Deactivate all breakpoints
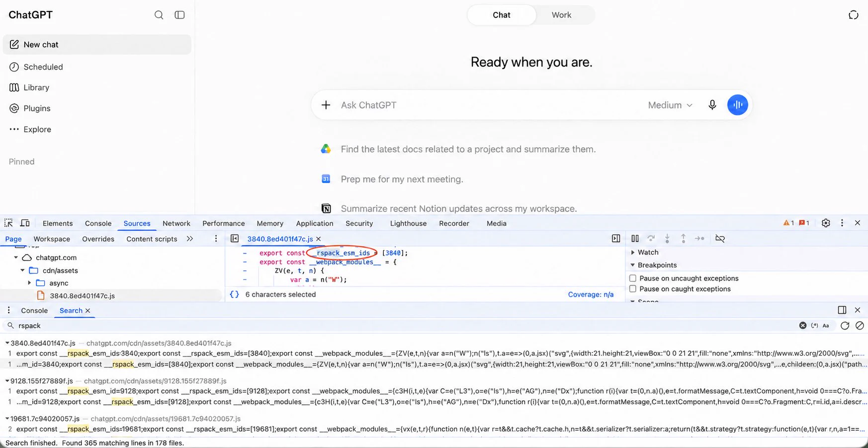This screenshot has height=448, width=868. (x=720, y=239)
